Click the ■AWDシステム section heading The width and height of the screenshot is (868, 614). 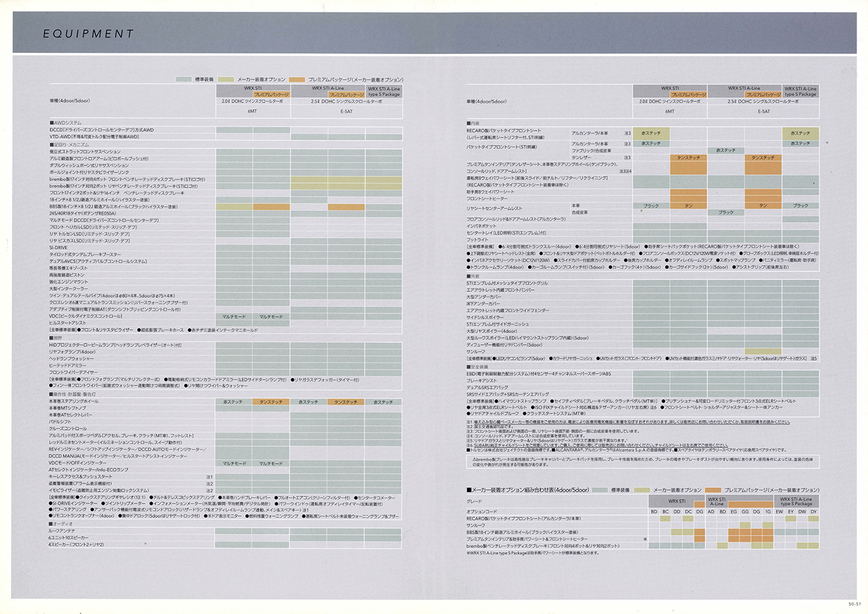point(65,123)
